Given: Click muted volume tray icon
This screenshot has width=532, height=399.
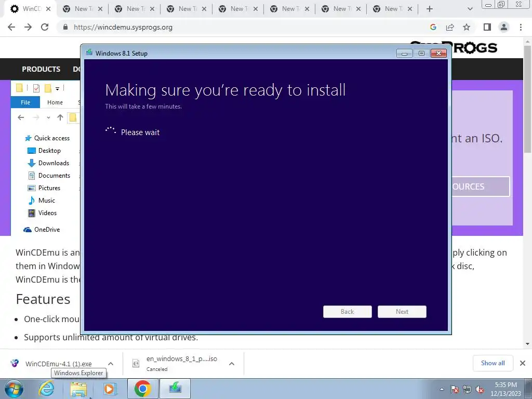Looking at the screenshot, I should [x=480, y=389].
